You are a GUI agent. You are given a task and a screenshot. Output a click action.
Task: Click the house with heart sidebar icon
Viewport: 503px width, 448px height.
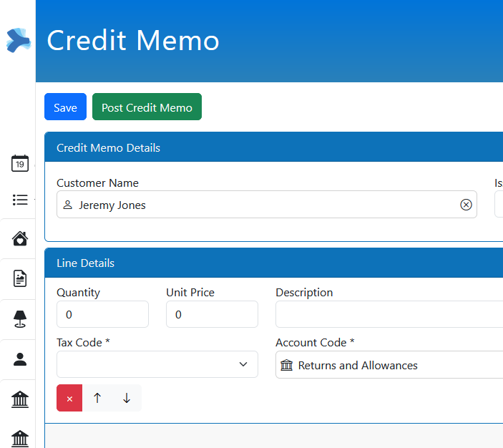point(20,238)
